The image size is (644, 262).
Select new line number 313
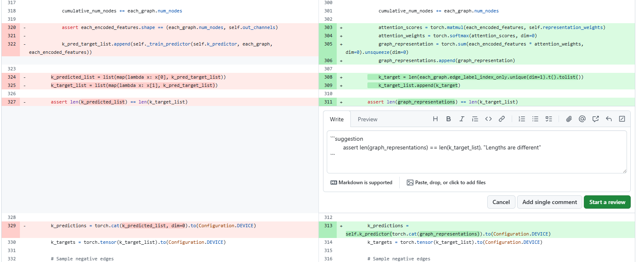tap(328, 226)
